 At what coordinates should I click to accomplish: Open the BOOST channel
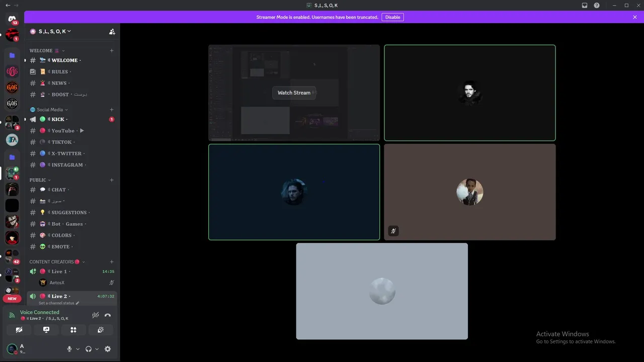point(72,95)
